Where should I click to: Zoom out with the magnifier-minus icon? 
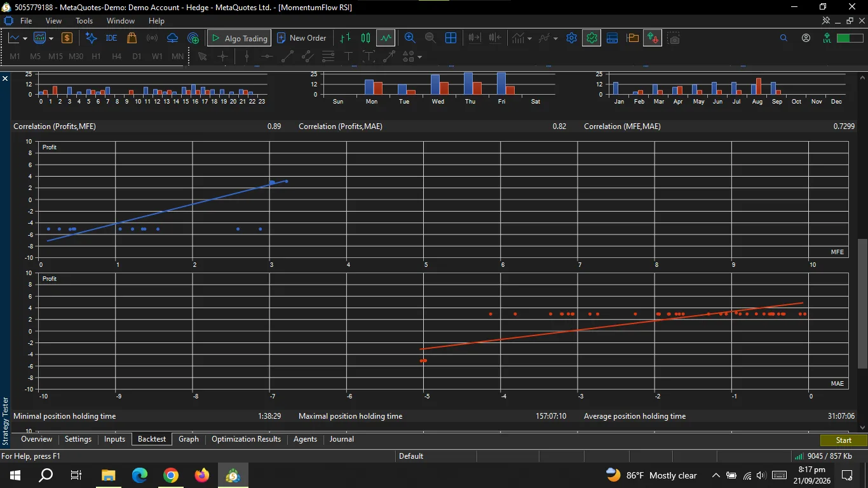click(x=430, y=38)
